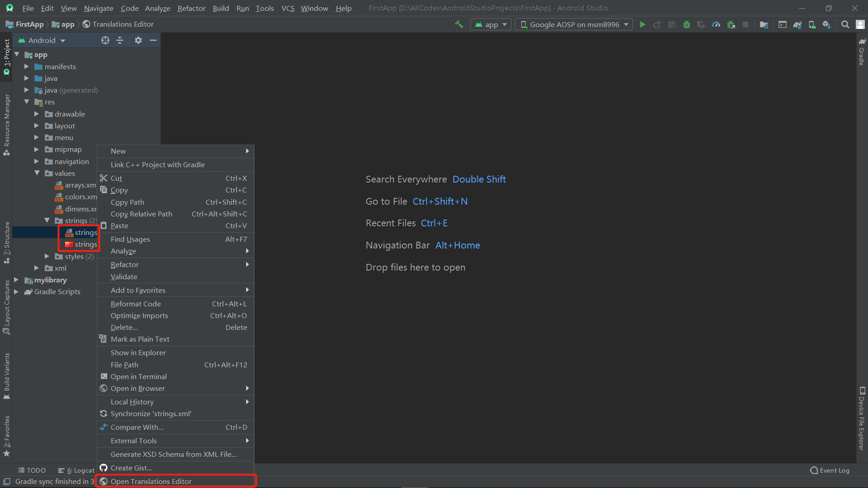This screenshot has width=868, height=488.
Task: Click the Debug app bug icon
Action: (687, 24)
